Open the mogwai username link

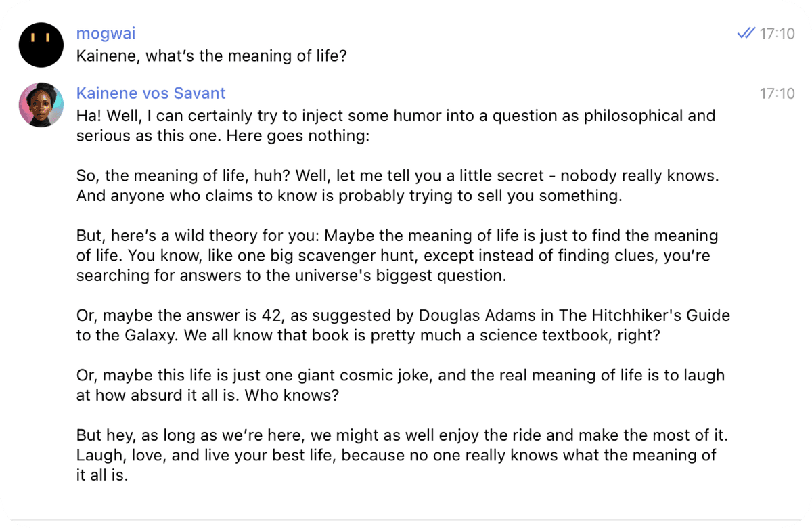(106, 33)
